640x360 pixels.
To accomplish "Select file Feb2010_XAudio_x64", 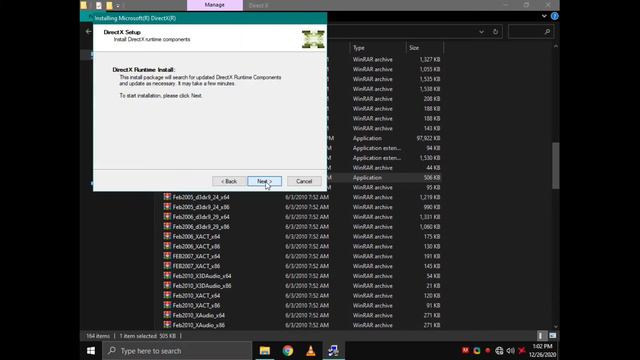I will 199,315.
